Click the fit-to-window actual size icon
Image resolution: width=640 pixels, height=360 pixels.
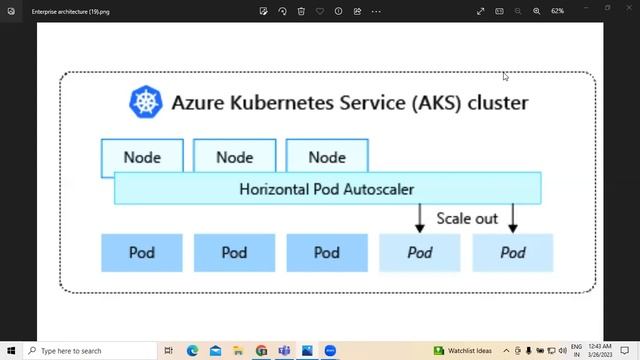click(499, 11)
